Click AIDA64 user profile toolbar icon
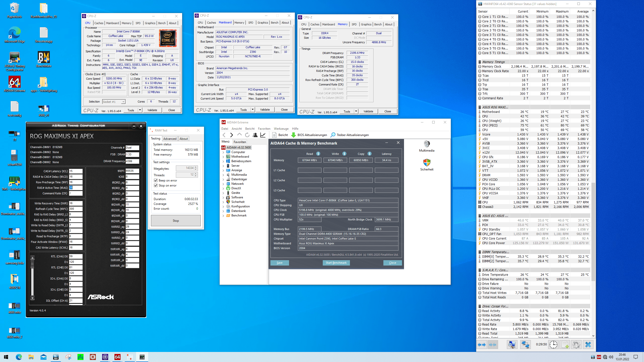Image resolution: width=644 pixels, height=362 pixels. click(x=255, y=135)
